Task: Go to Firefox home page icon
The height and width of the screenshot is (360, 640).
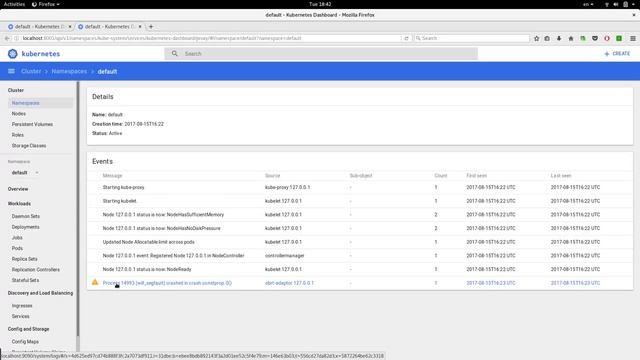Action: 571,38
